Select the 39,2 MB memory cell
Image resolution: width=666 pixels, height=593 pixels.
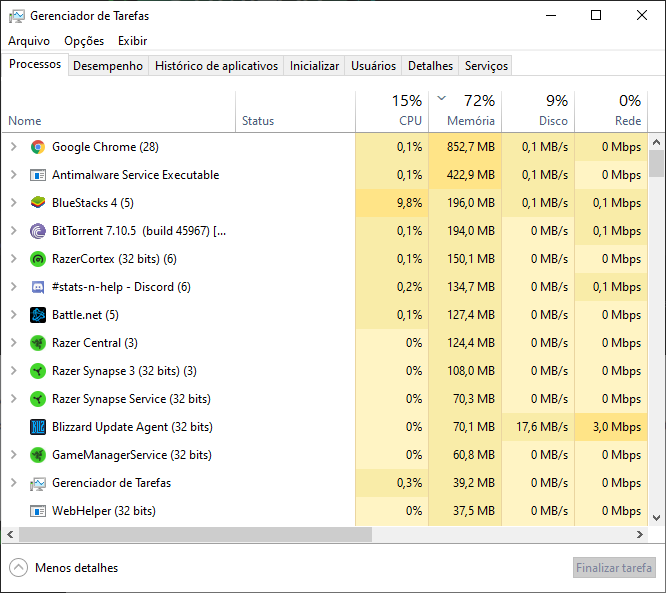(x=465, y=483)
